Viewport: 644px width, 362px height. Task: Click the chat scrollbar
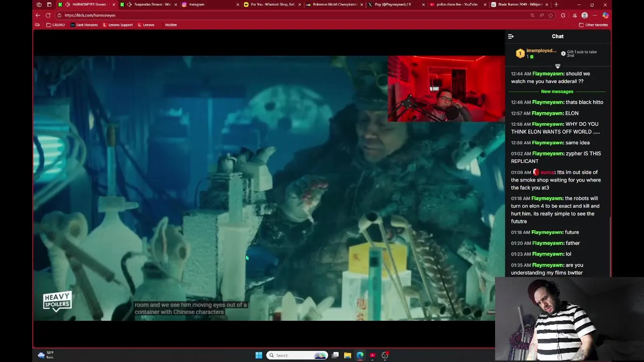coord(610,246)
